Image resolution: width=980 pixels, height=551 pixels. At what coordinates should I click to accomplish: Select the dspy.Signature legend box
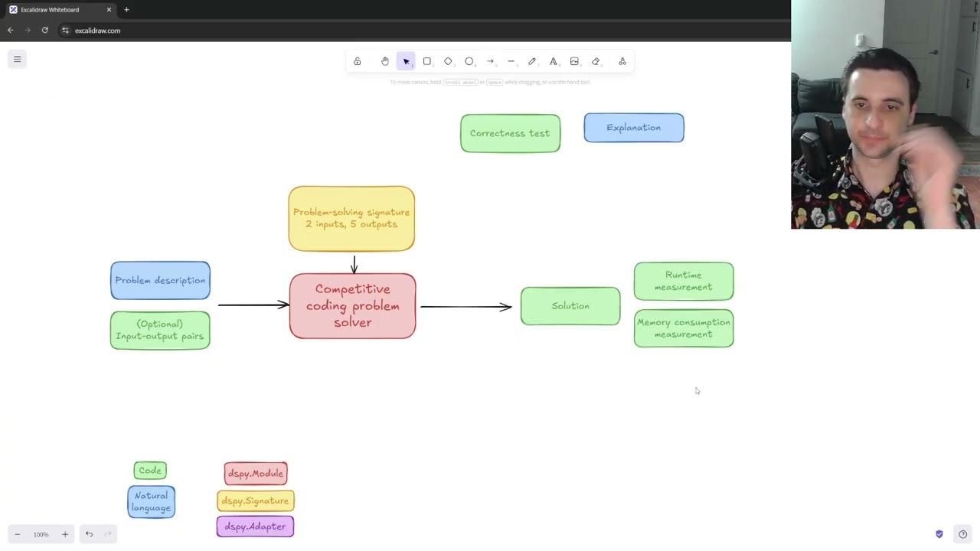pyautogui.click(x=256, y=500)
